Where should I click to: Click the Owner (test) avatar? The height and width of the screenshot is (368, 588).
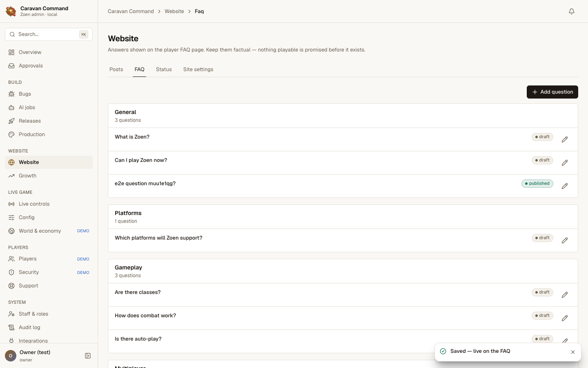point(11,356)
